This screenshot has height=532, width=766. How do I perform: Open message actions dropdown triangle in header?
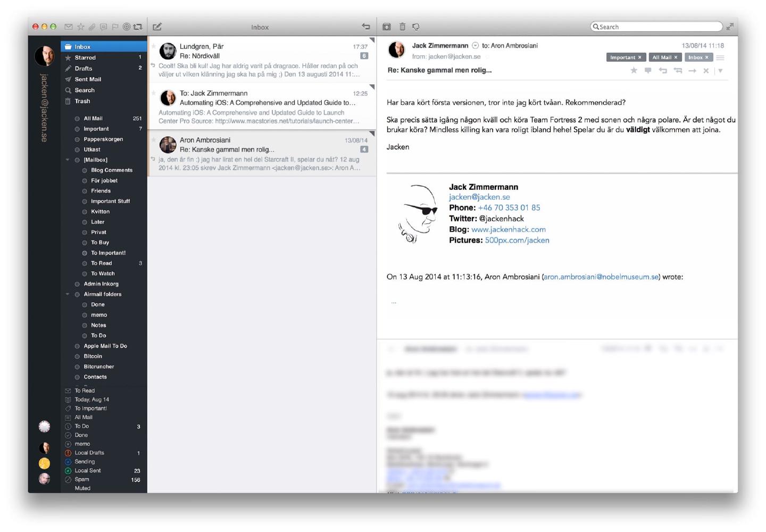pyautogui.click(x=720, y=70)
